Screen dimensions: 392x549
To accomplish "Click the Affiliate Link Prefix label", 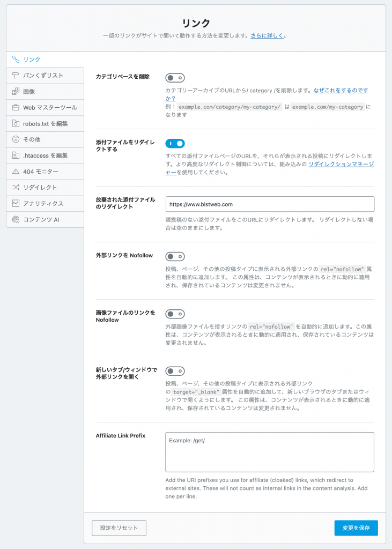I will pos(121,435).
